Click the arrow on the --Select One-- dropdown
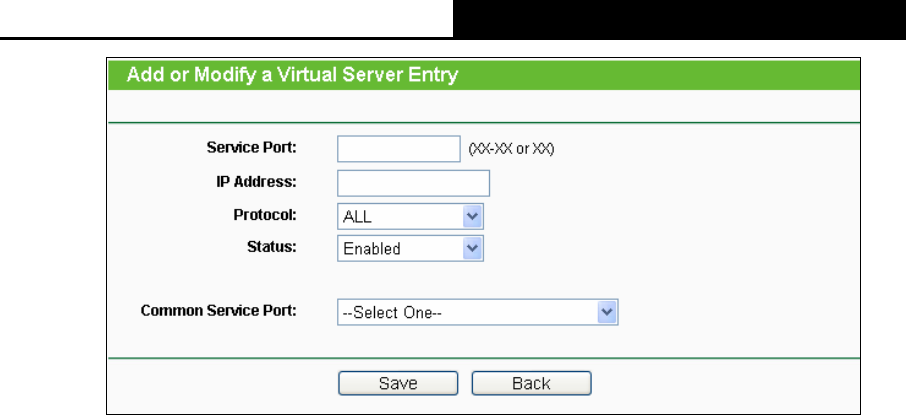This screenshot has width=906, height=415. point(607,312)
